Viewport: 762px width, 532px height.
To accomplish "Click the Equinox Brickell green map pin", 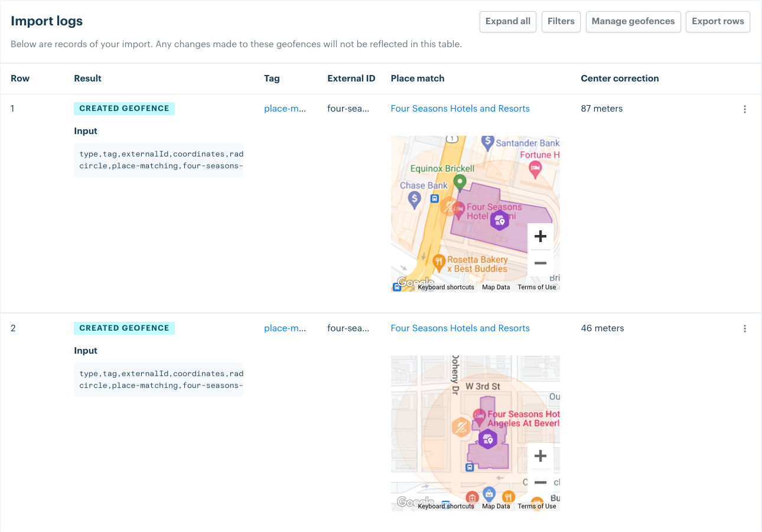I will pos(460,183).
